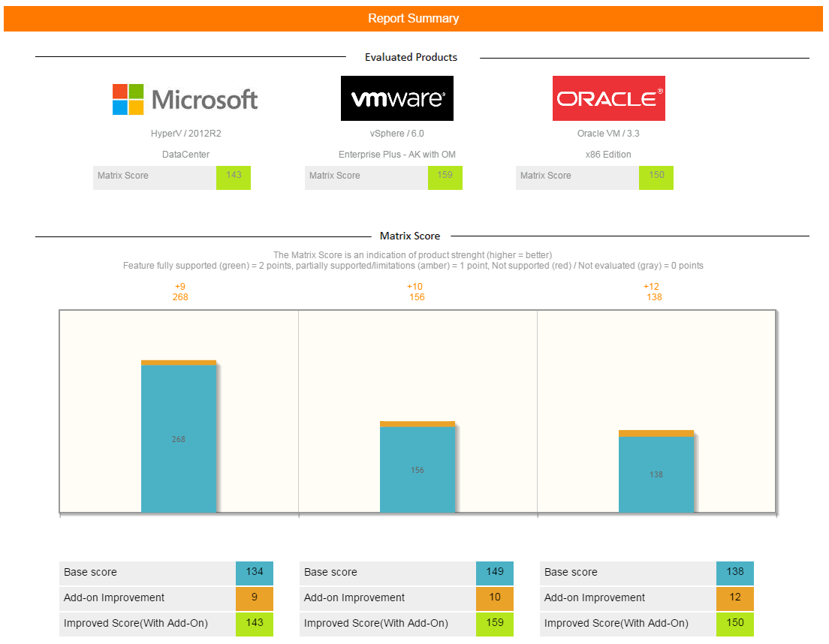Select the orange 10 Add-on Improvement cell
This screenshot has height=644, width=829.
click(x=495, y=599)
